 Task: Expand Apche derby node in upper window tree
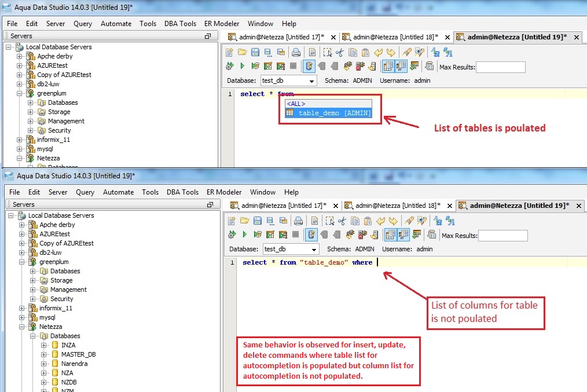[20, 56]
